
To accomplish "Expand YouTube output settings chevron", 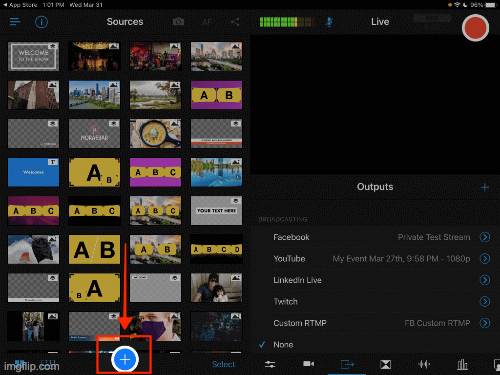I will [x=485, y=258].
